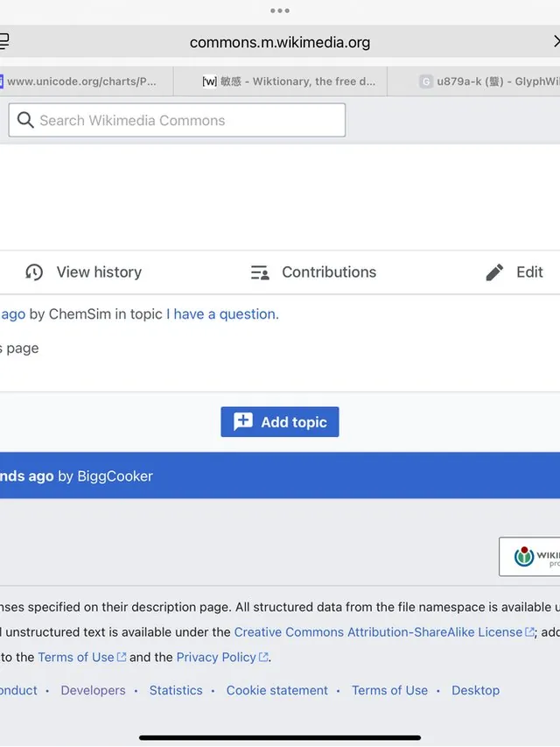Switch to the unicode.org charts tab
This screenshot has height=747, width=560.
point(86,81)
